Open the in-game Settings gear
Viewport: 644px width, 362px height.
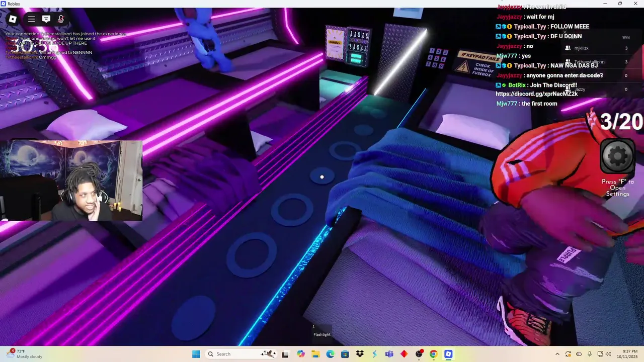click(618, 155)
